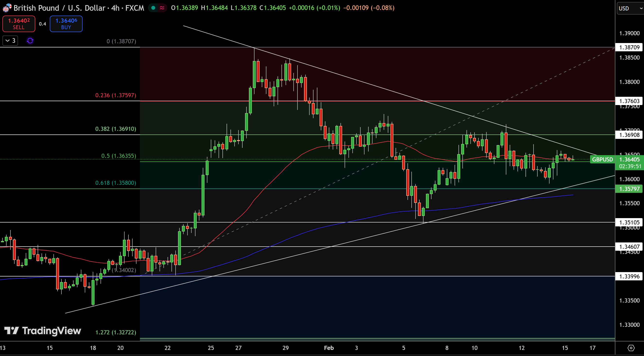Viewport: 644px width, 356px height.
Task: Click the 1.36908 price scale label
Action: (x=629, y=135)
